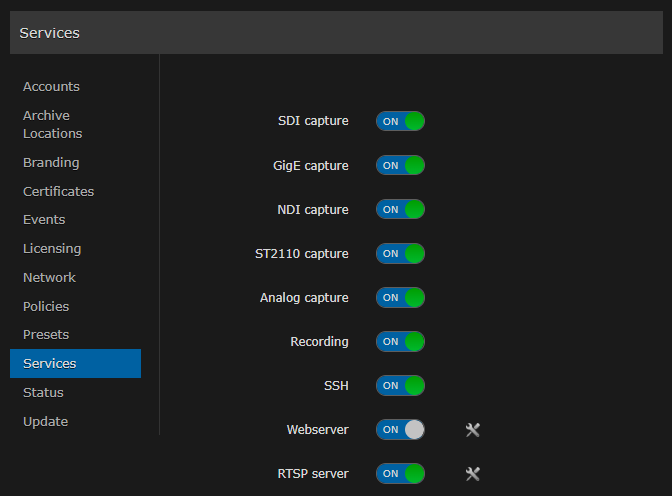Go to Archive Locations section

click(x=52, y=125)
